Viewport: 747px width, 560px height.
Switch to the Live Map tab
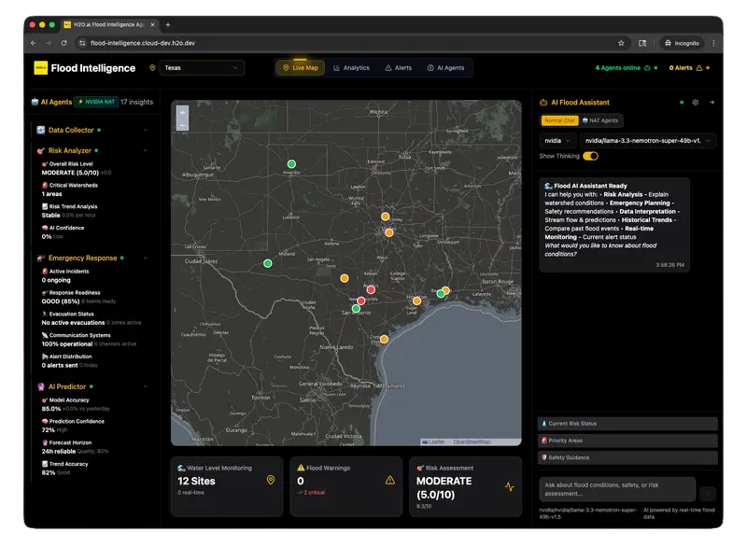pos(300,67)
